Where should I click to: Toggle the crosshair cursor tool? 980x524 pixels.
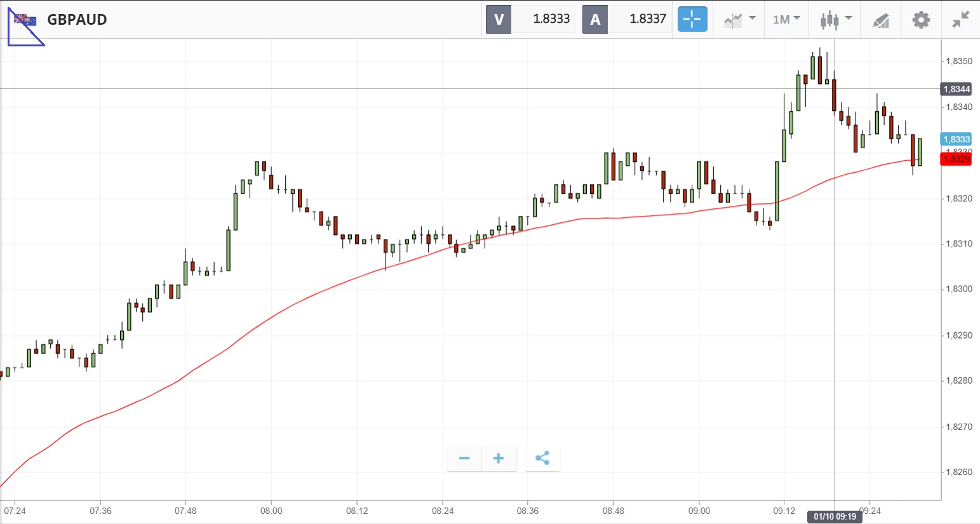(692, 19)
